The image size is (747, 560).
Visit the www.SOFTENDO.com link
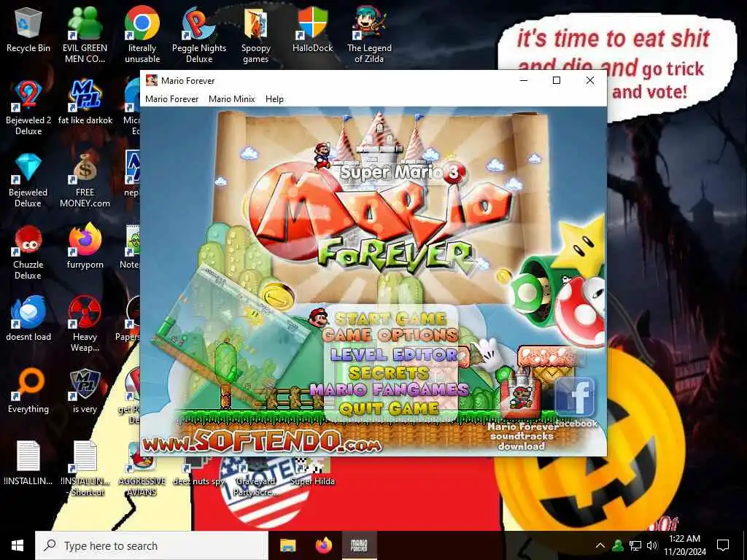(x=262, y=441)
